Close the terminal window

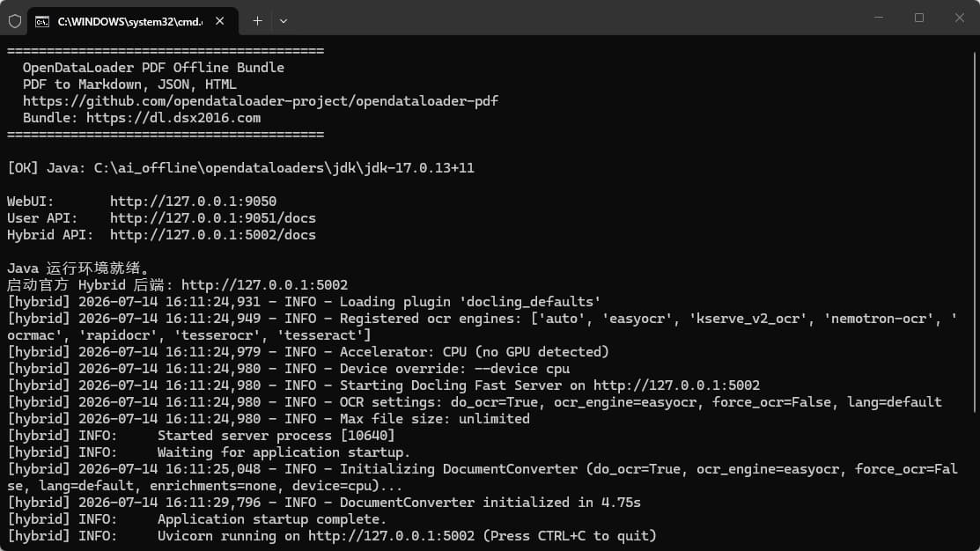pos(960,18)
